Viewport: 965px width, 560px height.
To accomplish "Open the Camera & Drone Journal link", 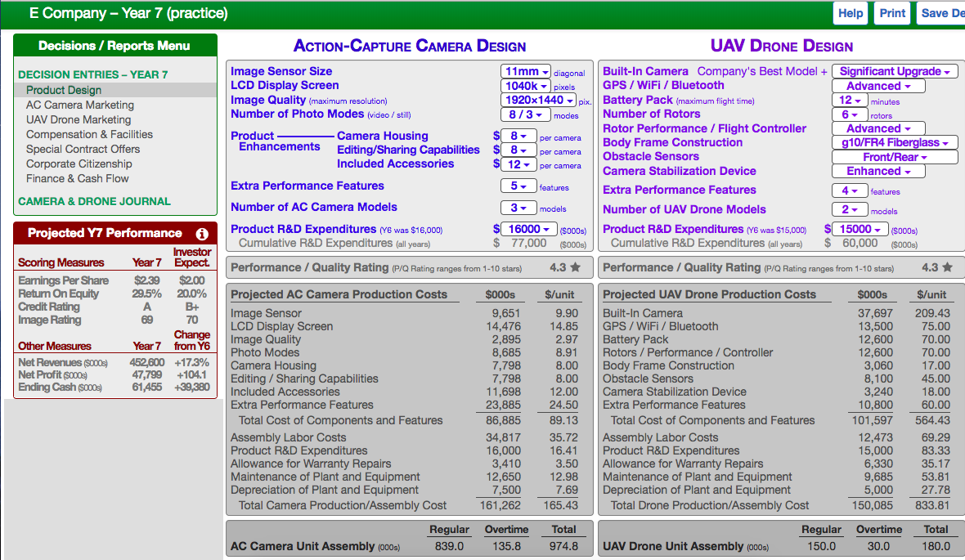I will (94, 202).
